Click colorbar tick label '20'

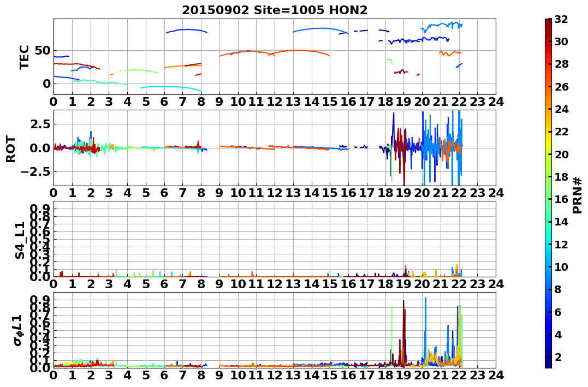tap(561, 154)
